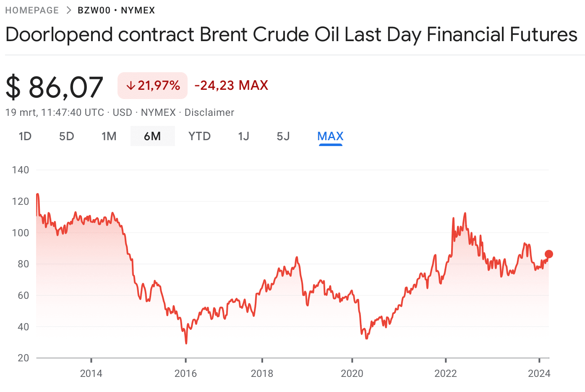Click the 2016 tick on the timeline
This screenshot has width=585, height=392.
(x=185, y=373)
